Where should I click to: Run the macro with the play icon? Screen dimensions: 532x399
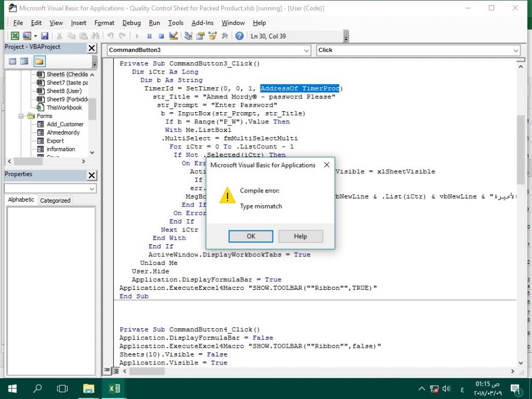(x=137, y=36)
